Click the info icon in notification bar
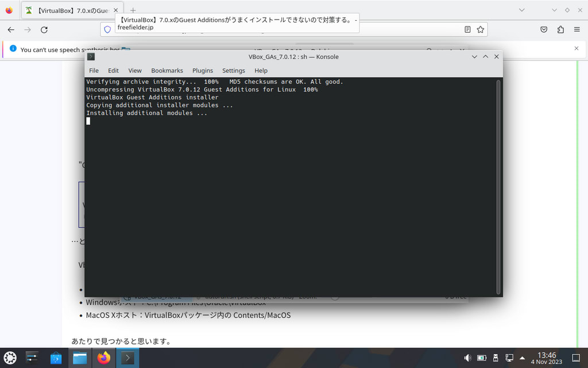This screenshot has height=368, width=588. coord(13,48)
